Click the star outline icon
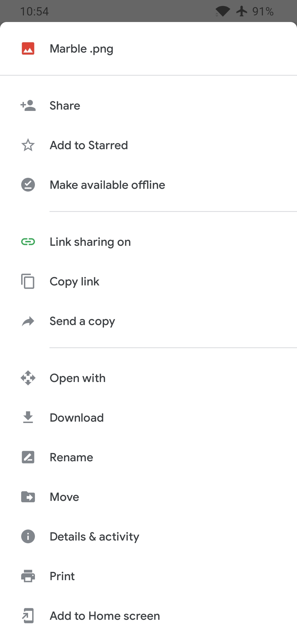The height and width of the screenshot is (644, 297). pos(28,145)
